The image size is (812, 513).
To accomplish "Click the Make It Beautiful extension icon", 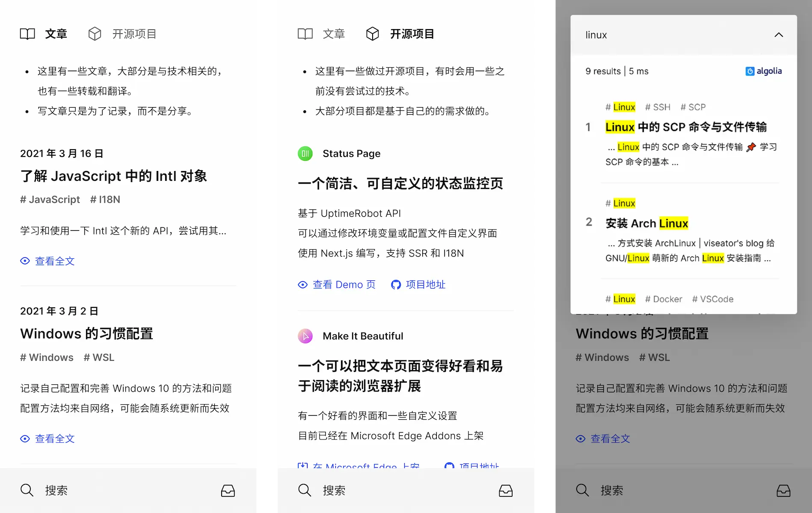I will pyautogui.click(x=305, y=336).
